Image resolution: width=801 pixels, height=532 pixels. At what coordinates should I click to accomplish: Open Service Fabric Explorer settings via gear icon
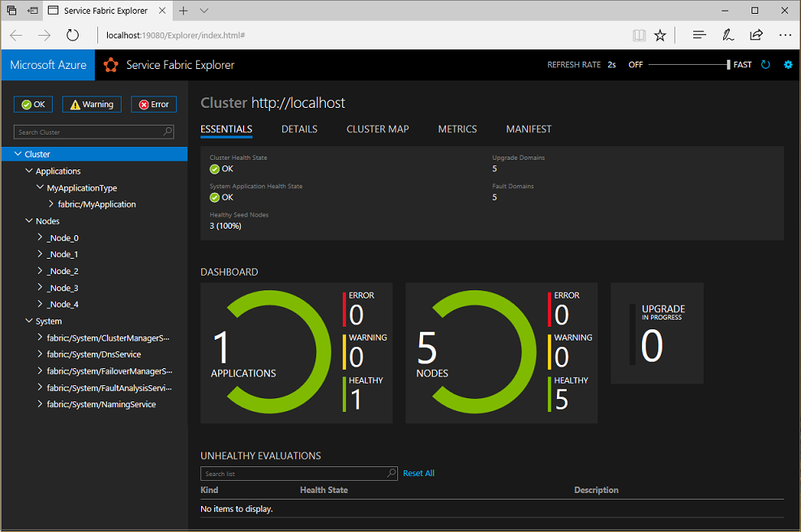pyautogui.click(x=787, y=64)
